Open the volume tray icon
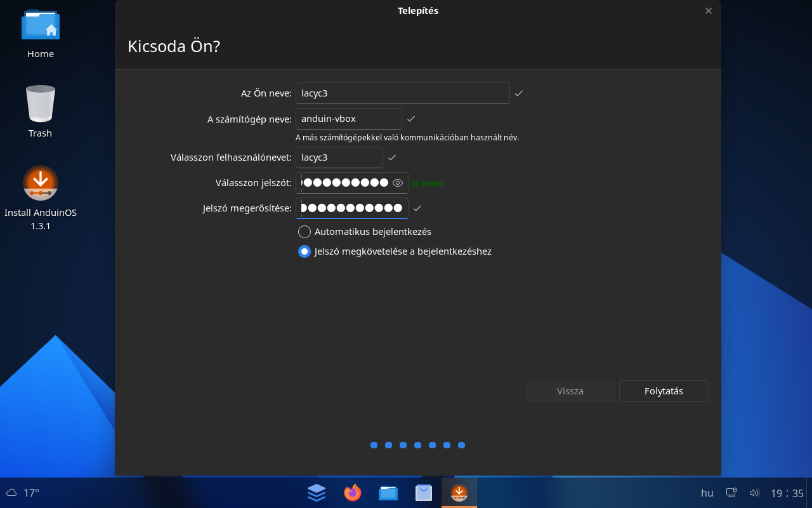812x508 pixels. pyautogui.click(x=754, y=493)
